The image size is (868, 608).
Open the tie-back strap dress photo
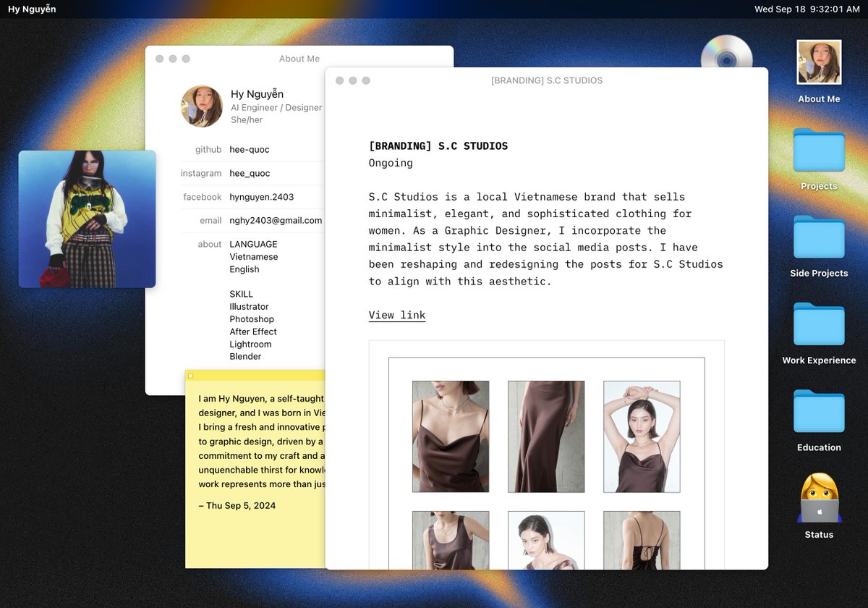point(642,540)
